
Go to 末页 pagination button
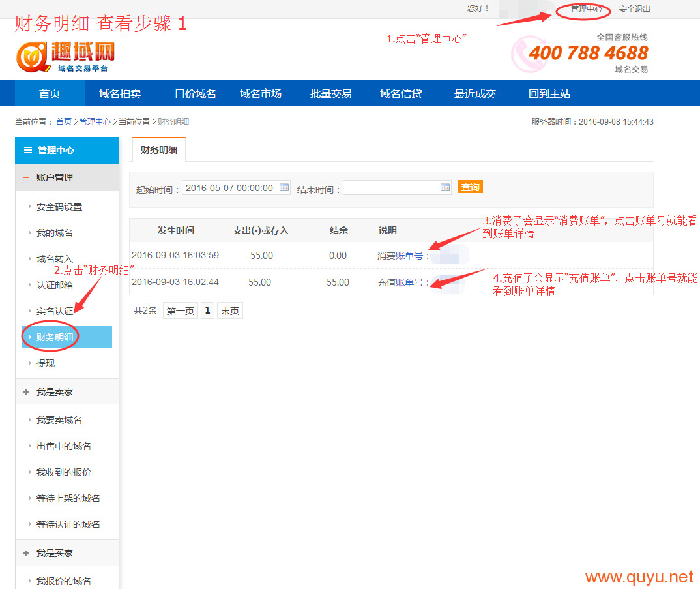click(x=229, y=311)
